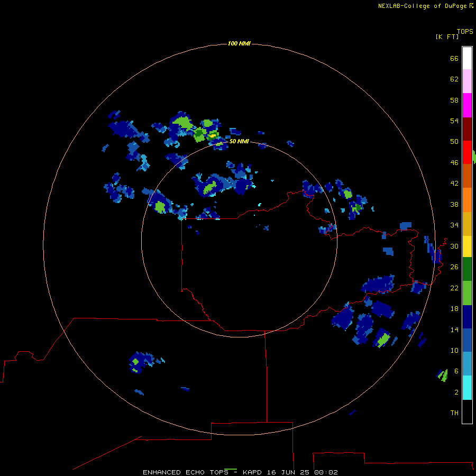Viewport: 476px width, 476px height.
Task: Click the TH legend label
Action: pyautogui.click(x=454, y=413)
